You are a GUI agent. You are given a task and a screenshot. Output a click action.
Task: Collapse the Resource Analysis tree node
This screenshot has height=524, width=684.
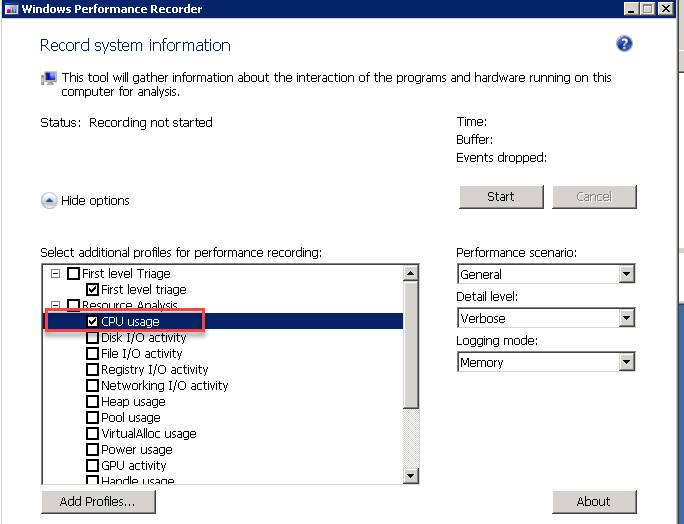55,305
